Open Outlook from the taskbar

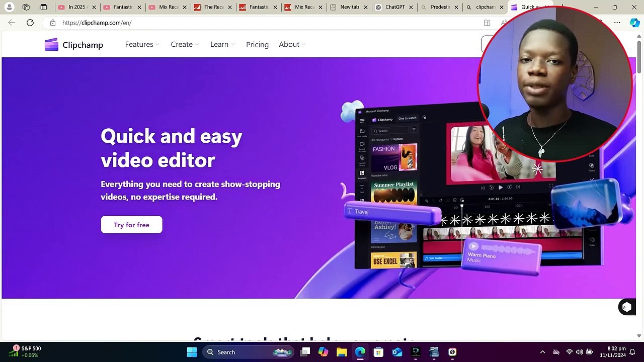(397, 352)
